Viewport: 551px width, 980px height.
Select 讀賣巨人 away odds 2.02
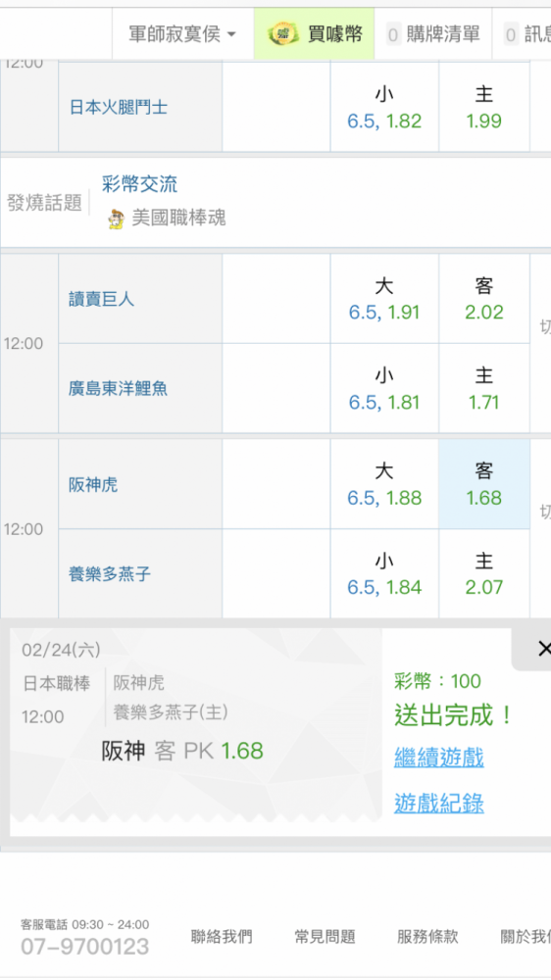click(484, 299)
